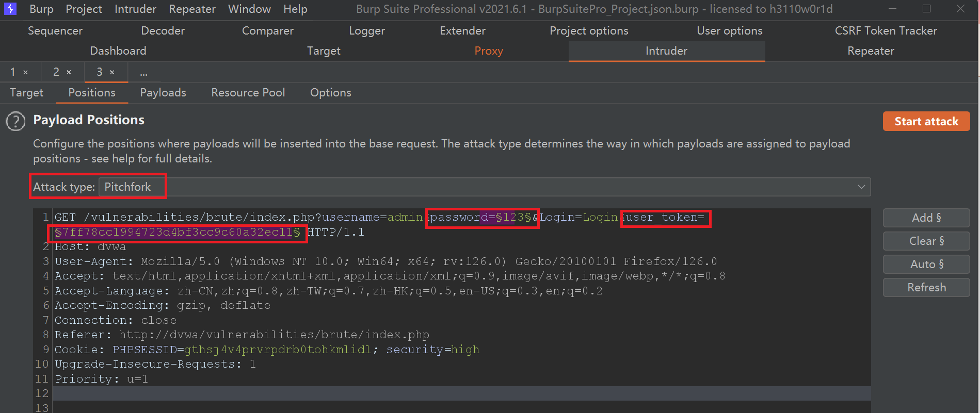
Task: Click the password=§123§ payload position
Action: [481, 218]
